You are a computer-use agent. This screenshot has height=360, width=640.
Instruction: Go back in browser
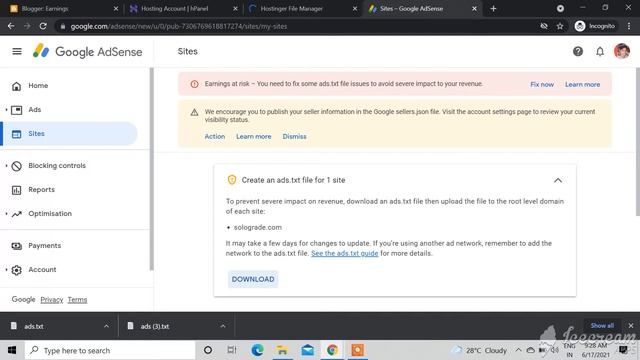(x=11, y=26)
